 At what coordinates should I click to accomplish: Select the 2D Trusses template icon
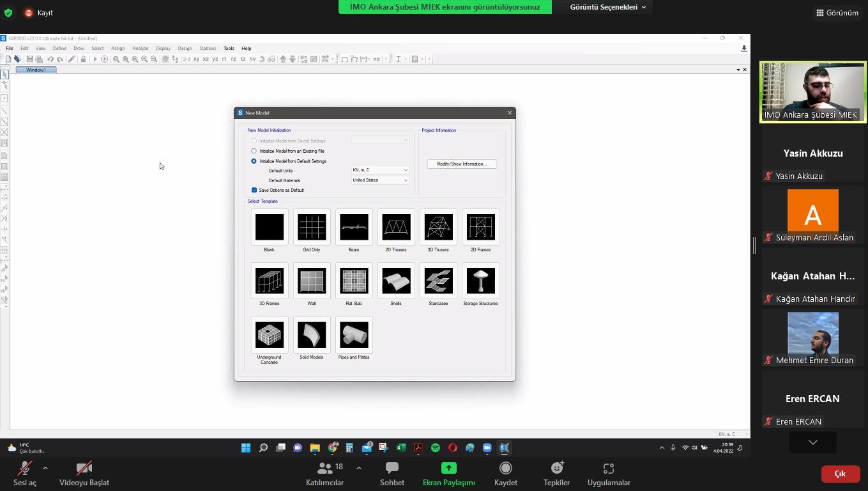coord(396,228)
